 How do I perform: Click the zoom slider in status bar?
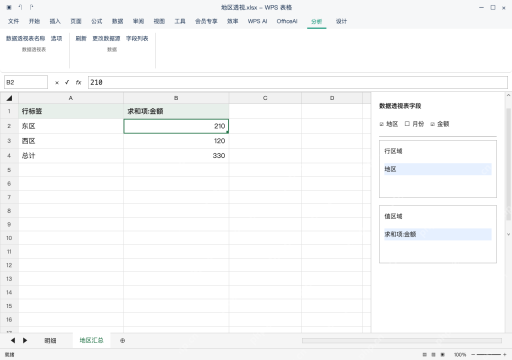[489, 355]
